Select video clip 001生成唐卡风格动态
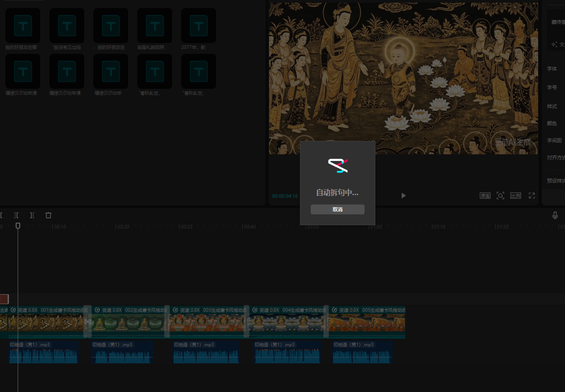The width and height of the screenshot is (565, 392). pos(47,322)
